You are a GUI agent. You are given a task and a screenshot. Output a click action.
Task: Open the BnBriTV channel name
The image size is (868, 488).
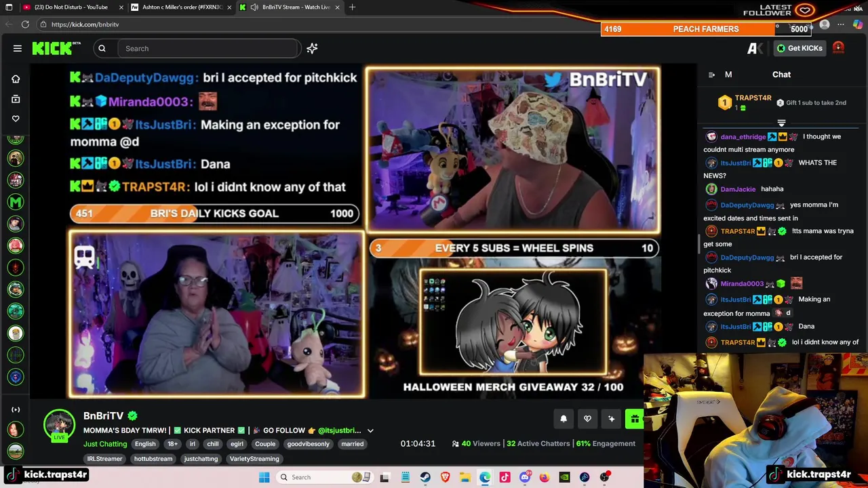[104, 415]
